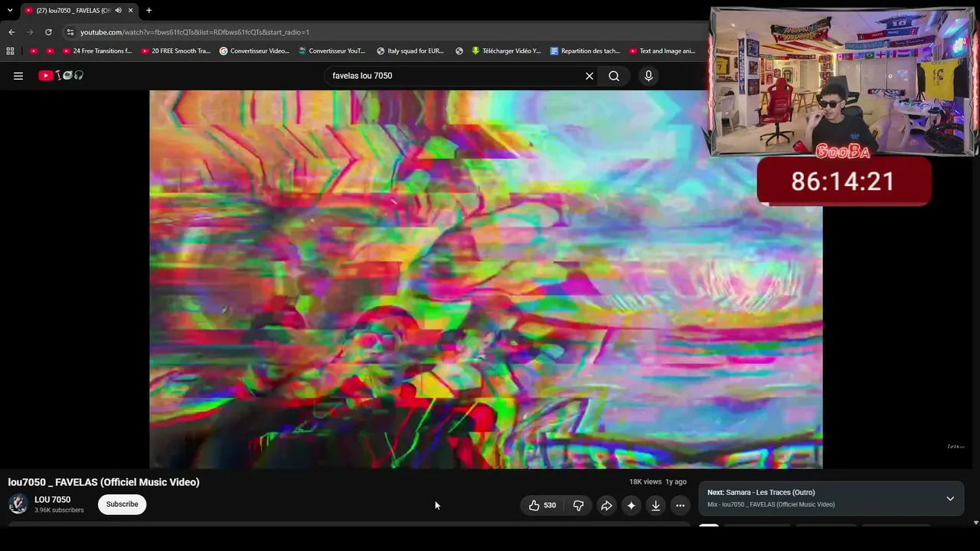
Task: Run the search with the magnifier icon
Action: [614, 76]
